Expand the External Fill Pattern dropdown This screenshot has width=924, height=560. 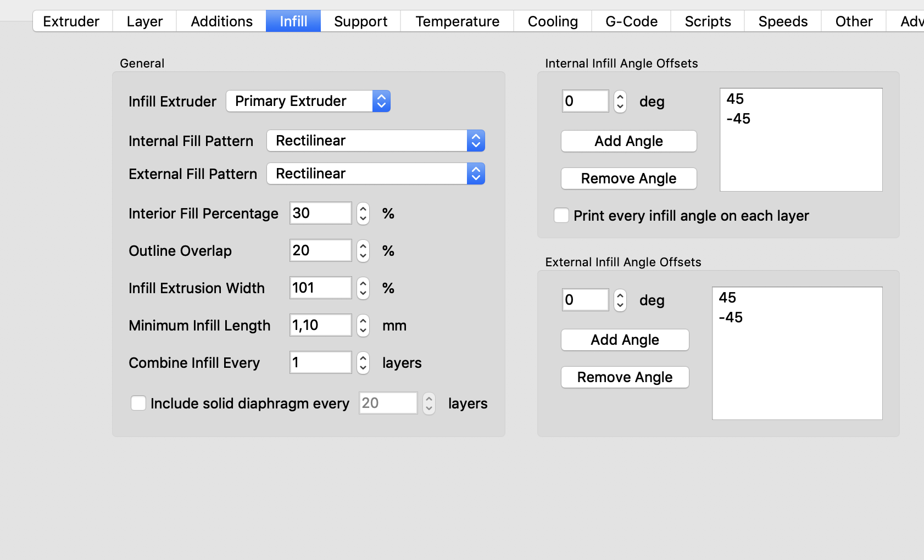click(375, 174)
